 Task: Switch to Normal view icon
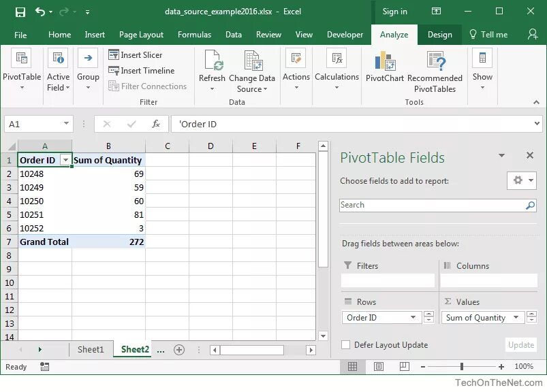click(352, 367)
